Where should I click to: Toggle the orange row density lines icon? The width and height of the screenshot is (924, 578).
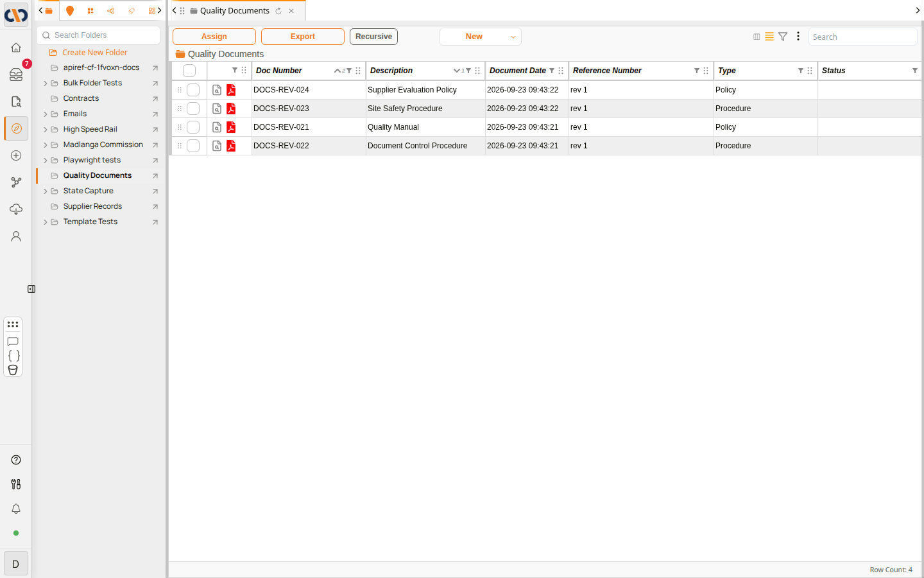[x=769, y=37]
